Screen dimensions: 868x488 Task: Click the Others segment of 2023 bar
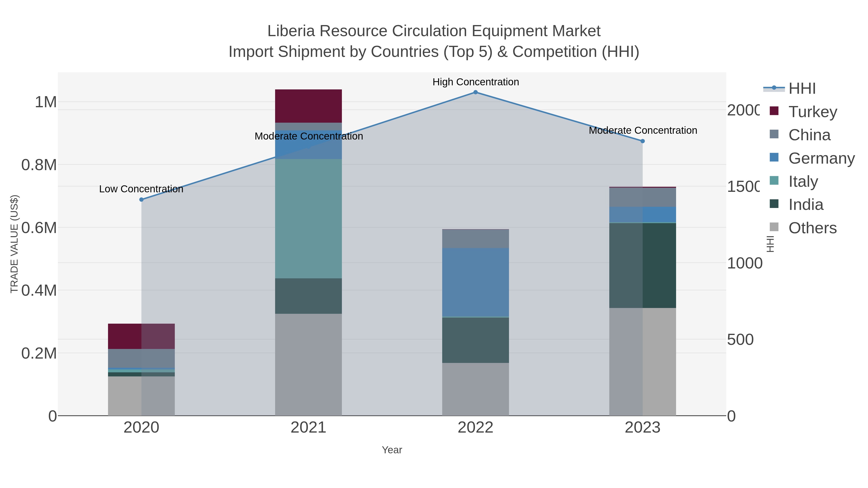(643, 362)
